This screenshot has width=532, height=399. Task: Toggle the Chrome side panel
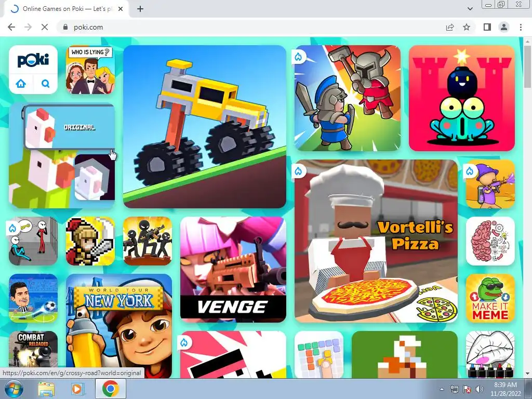pos(487,27)
